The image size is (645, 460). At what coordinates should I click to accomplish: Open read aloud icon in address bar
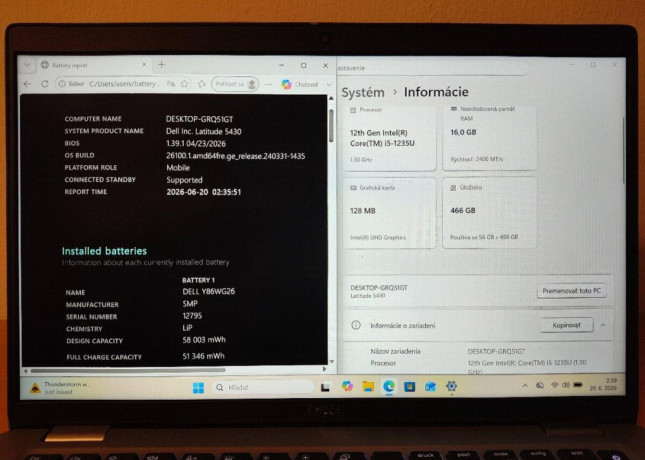[171, 84]
